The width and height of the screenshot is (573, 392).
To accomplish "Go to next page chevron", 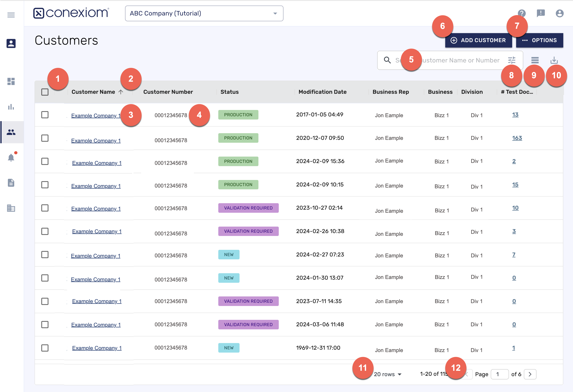I will pyautogui.click(x=530, y=374).
